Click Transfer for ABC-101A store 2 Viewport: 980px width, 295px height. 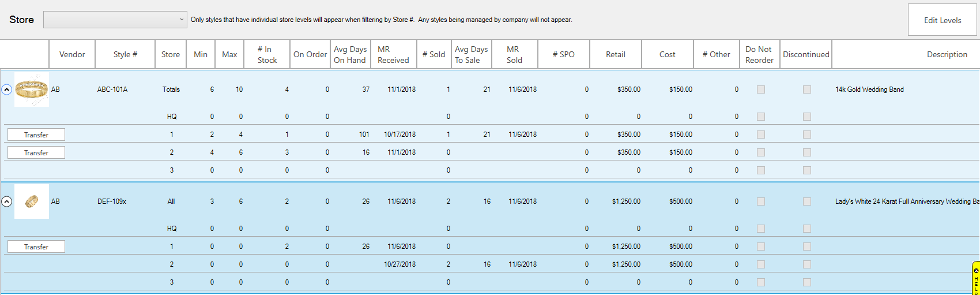pos(36,152)
